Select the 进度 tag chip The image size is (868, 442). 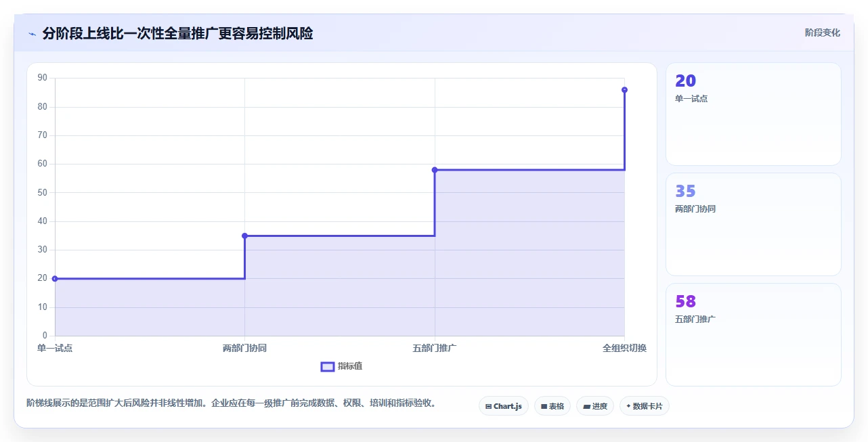click(x=595, y=406)
